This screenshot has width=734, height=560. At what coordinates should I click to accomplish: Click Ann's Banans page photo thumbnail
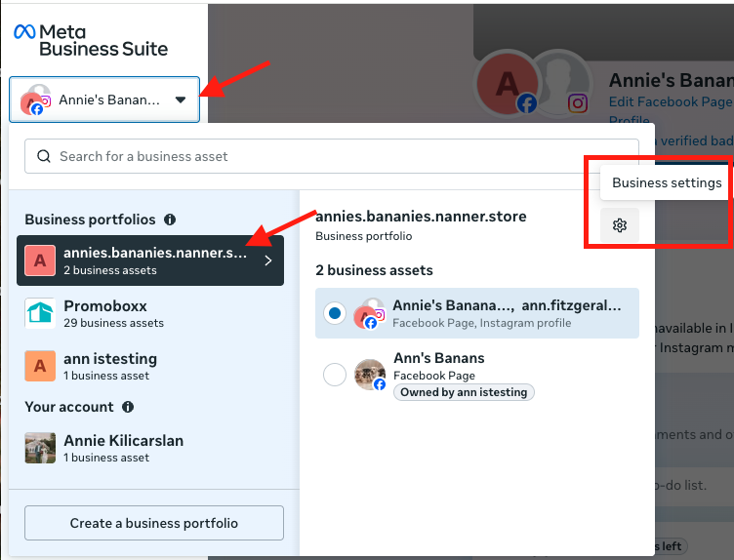click(370, 375)
